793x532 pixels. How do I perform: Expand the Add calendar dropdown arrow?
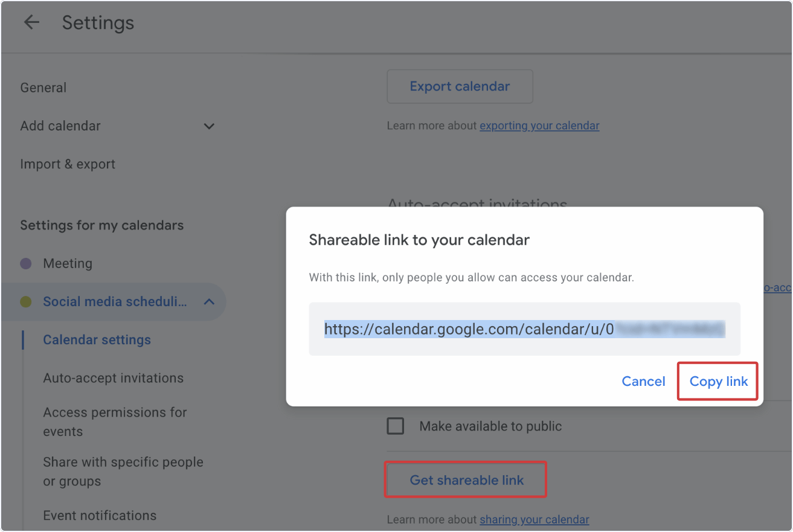click(209, 126)
